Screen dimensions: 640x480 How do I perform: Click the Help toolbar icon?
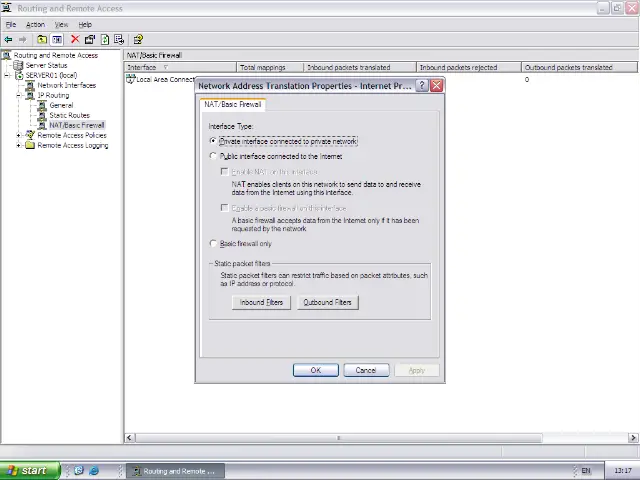click(x=138, y=40)
